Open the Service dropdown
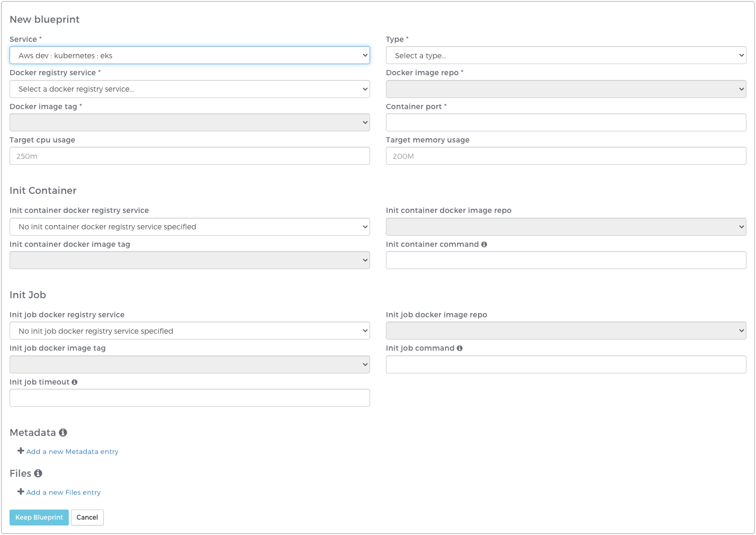This screenshot has height=535, width=756. click(190, 56)
